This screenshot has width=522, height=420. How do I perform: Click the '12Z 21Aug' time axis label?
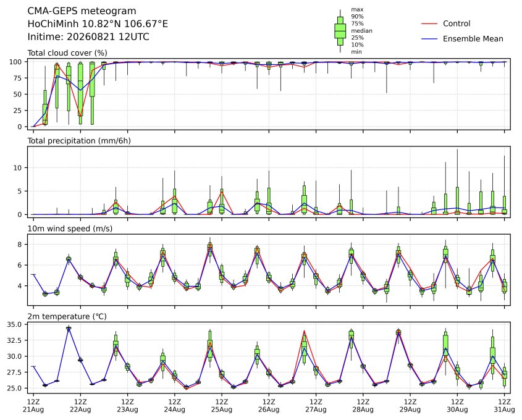point(33,405)
